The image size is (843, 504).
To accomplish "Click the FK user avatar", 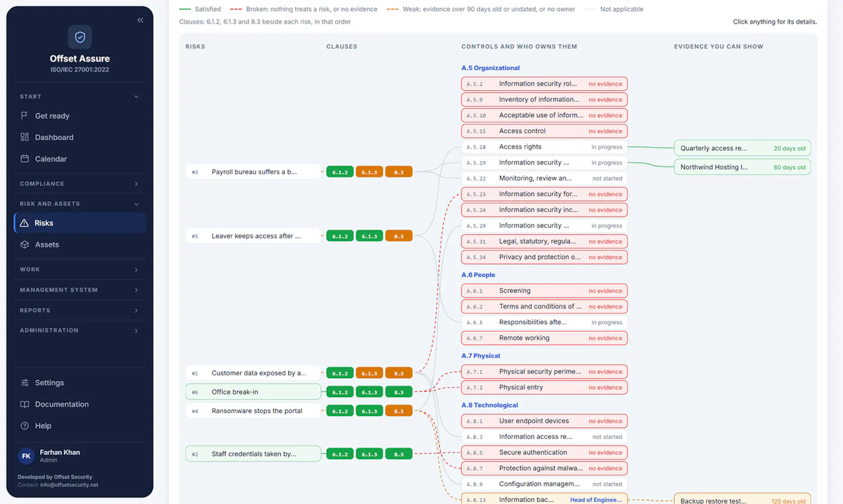I will tap(26, 456).
